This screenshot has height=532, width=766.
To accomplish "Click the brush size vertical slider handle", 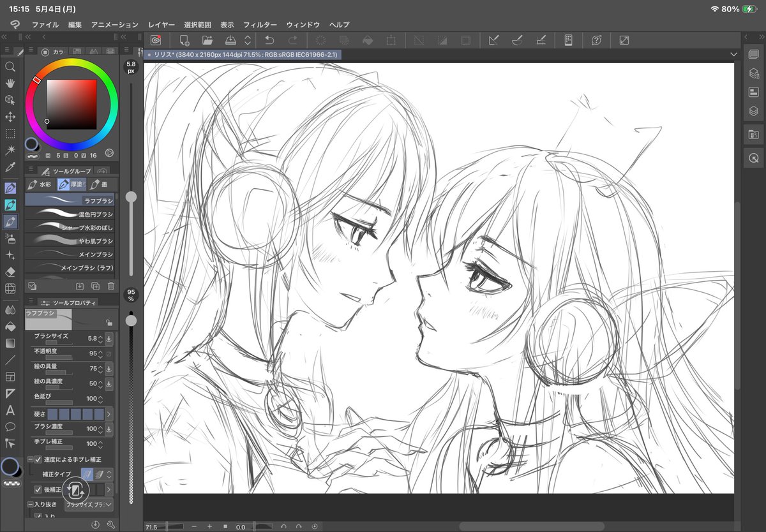I will click(131, 198).
